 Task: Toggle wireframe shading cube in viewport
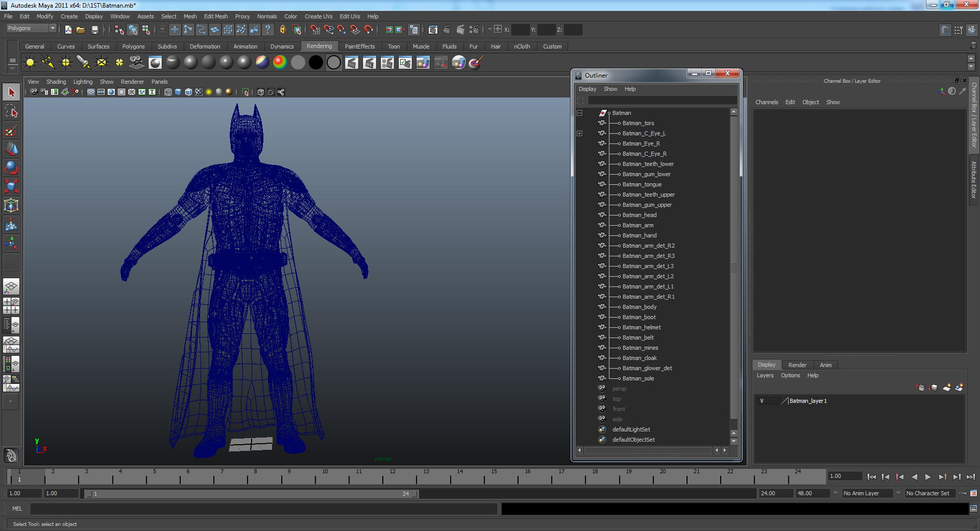point(168,92)
